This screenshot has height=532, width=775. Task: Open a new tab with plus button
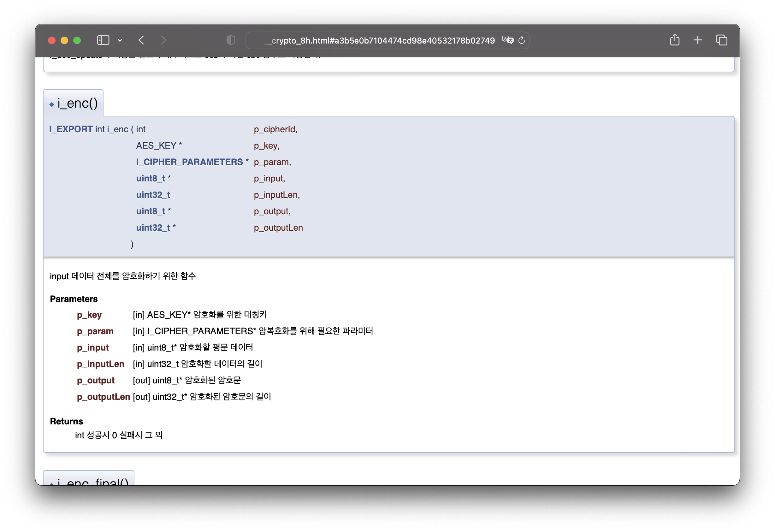click(x=698, y=40)
